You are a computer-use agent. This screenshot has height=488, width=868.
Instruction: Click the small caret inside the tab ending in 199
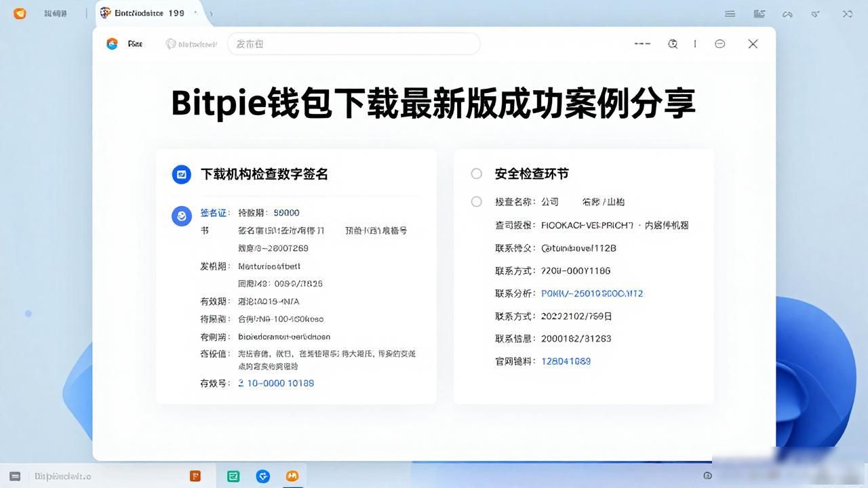tap(195, 14)
